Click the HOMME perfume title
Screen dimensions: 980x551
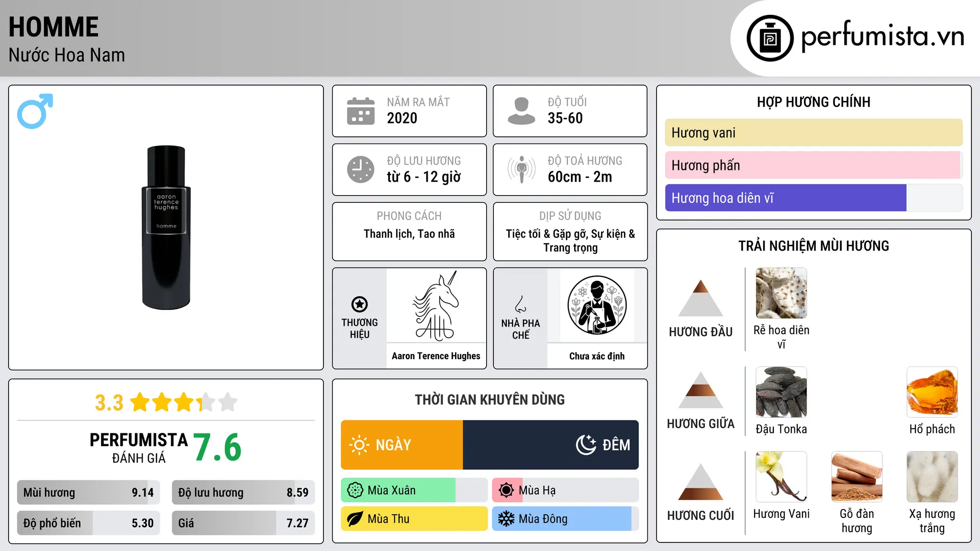[x=54, y=27]
